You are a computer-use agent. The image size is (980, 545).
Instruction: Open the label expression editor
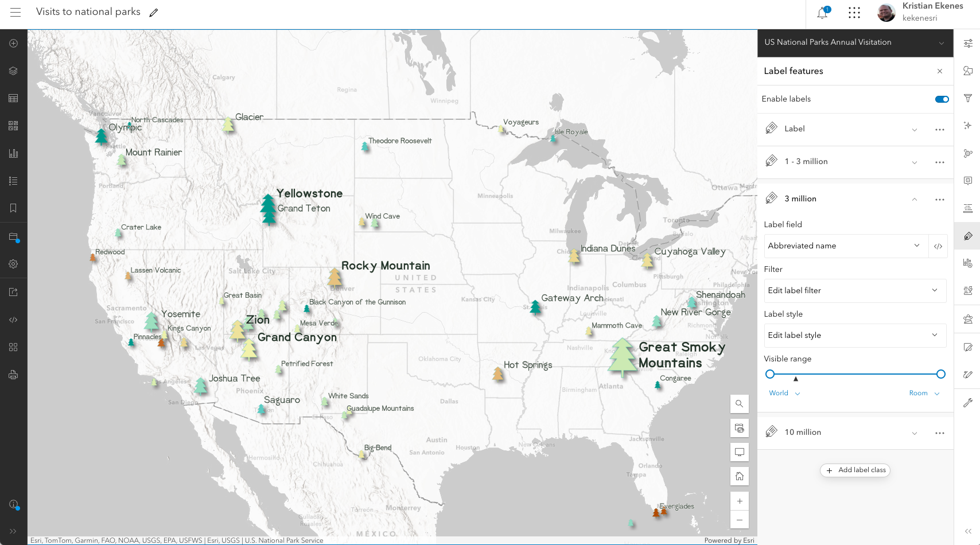(938, 246)
